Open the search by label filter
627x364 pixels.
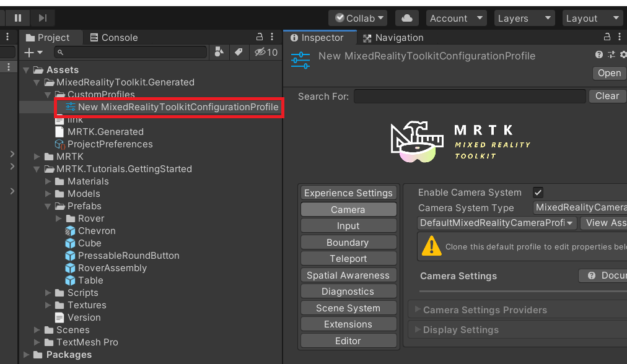click(x=239, y=52)
